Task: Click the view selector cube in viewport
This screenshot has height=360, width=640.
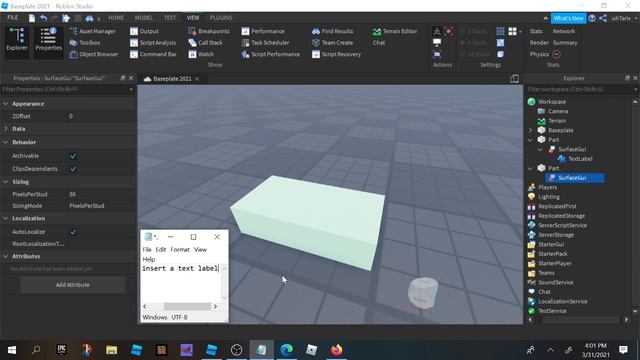Action: point(422,293)
